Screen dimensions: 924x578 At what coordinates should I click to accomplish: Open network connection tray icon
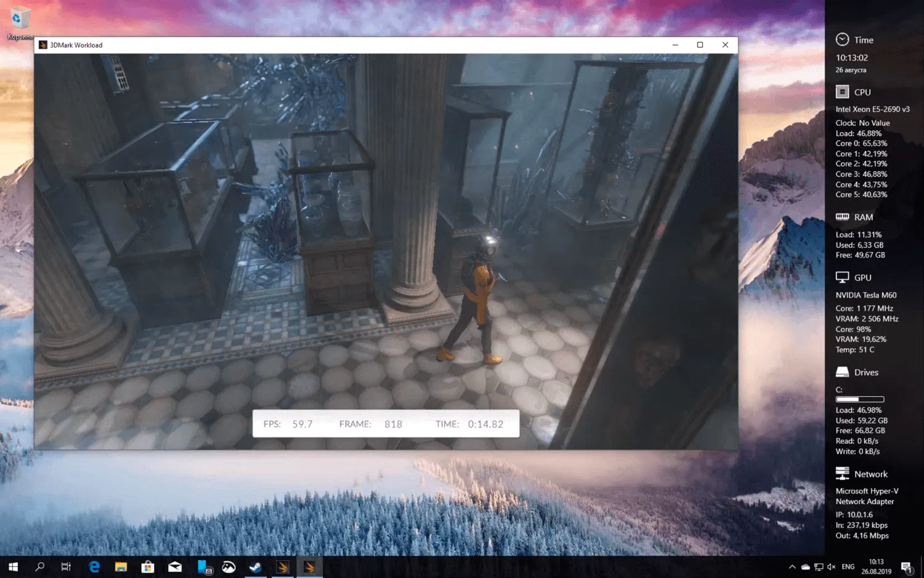[819, 567]
